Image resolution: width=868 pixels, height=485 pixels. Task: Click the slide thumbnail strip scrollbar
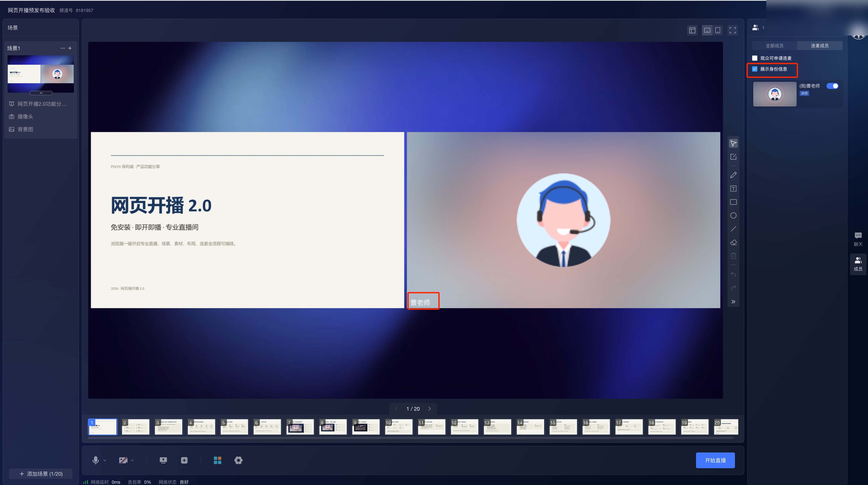tap(411, 438)
